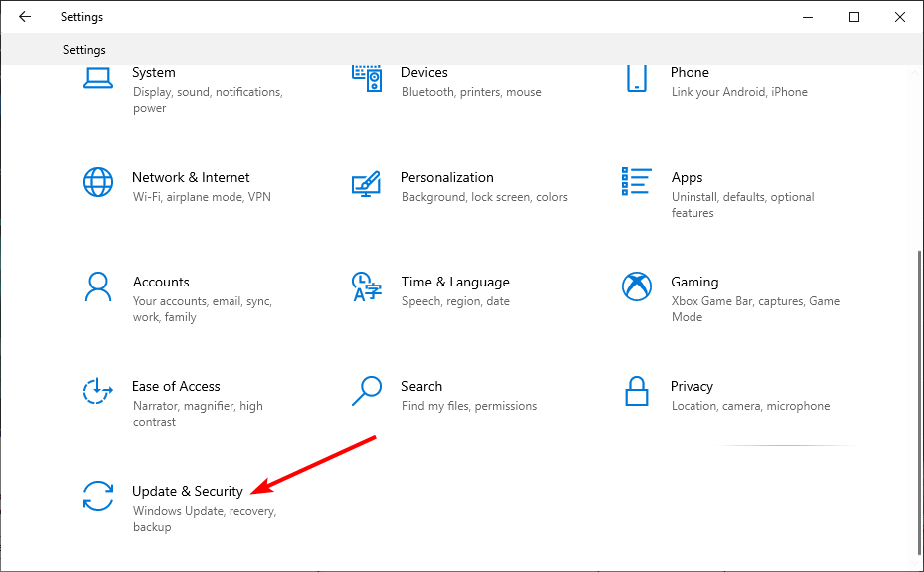Open the Gaming Xbox icon
This screenshot has height=572, width=924.
pos(637,286)
